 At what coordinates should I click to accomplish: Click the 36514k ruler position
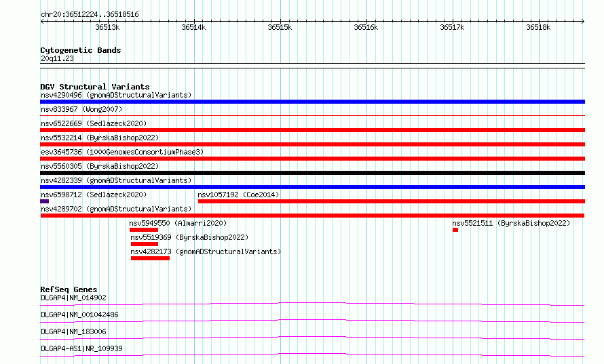click(193, 27)
